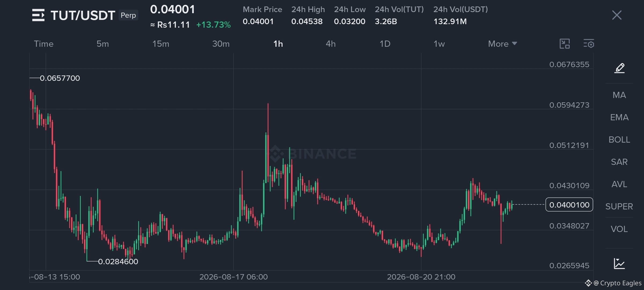Tap the 2026-08-20 21:00 time label
644x290 pixels.
[421, 277]
